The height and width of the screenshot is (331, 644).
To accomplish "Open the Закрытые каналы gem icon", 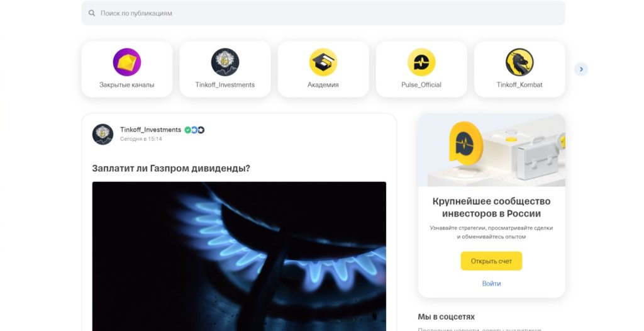I will pos(127,62).
